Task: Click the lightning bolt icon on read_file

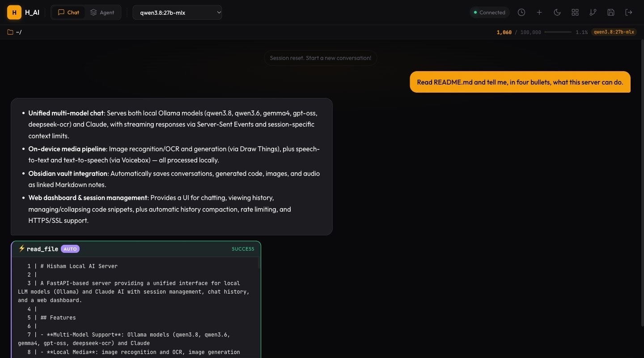Action: pos(21,248)
